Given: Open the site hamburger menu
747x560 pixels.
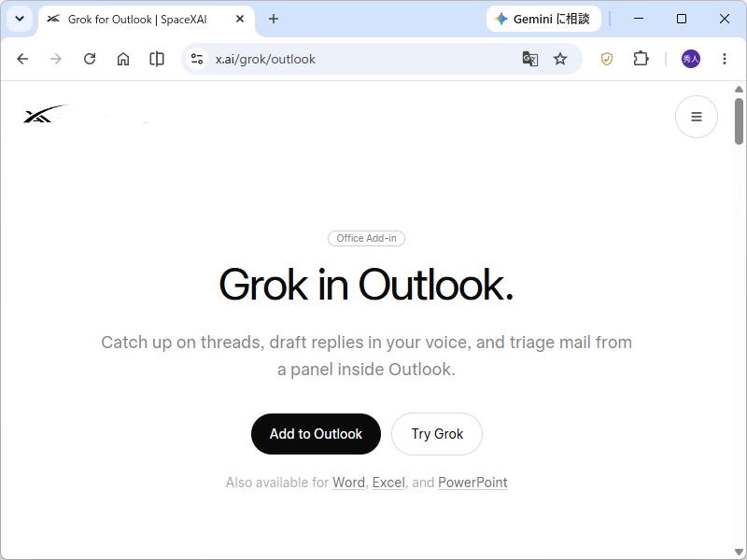Looking at the screenshot, I should click(x=697, y=117).
